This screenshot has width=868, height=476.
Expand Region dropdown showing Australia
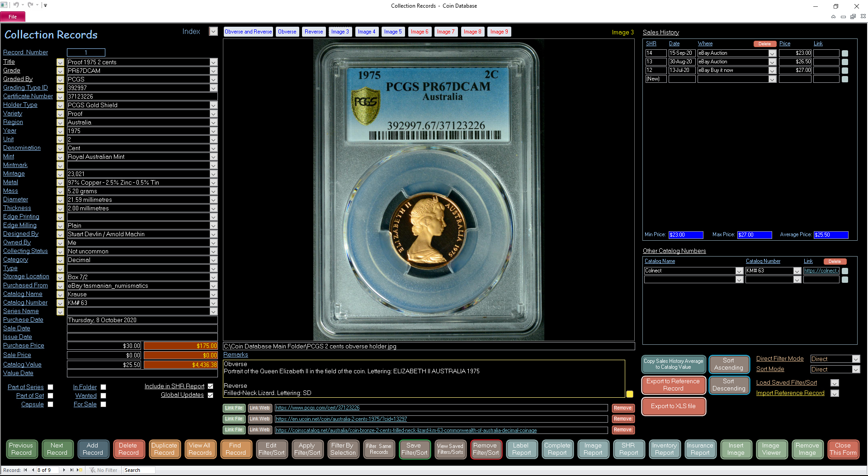[x=213, y=122]
